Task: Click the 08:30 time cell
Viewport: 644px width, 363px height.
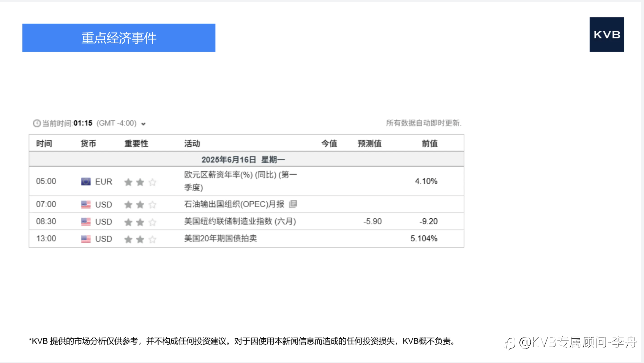Action: pos(46,221)
